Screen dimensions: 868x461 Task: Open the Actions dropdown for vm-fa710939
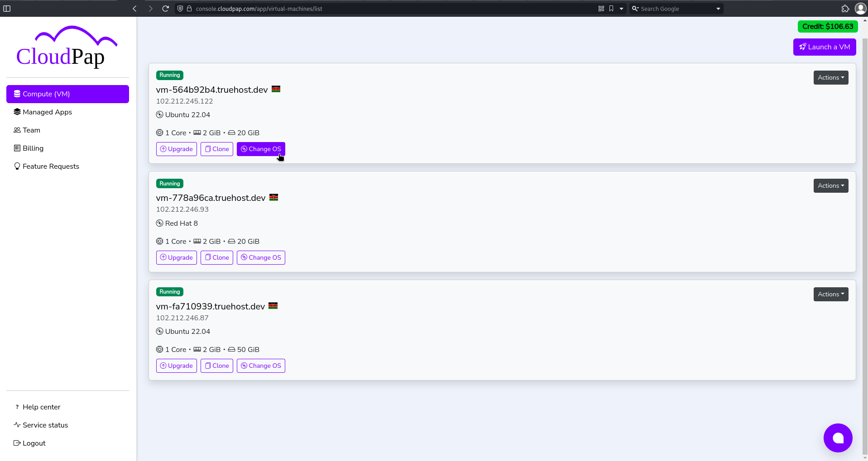(830, 294)
